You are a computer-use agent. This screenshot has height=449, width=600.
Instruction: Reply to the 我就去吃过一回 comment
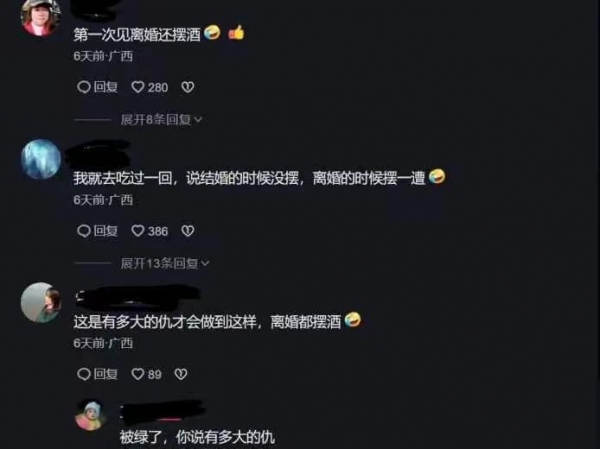(x=97, y=231)
